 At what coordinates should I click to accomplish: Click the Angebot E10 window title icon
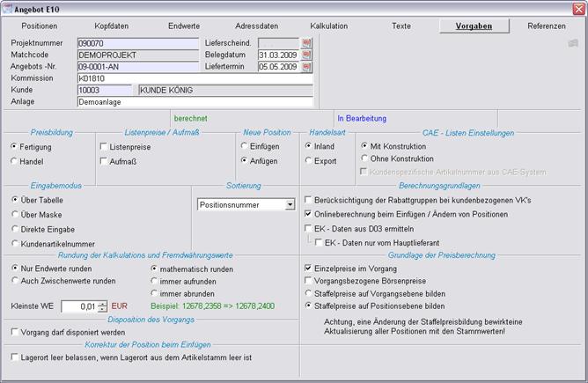tap(8, 8)
